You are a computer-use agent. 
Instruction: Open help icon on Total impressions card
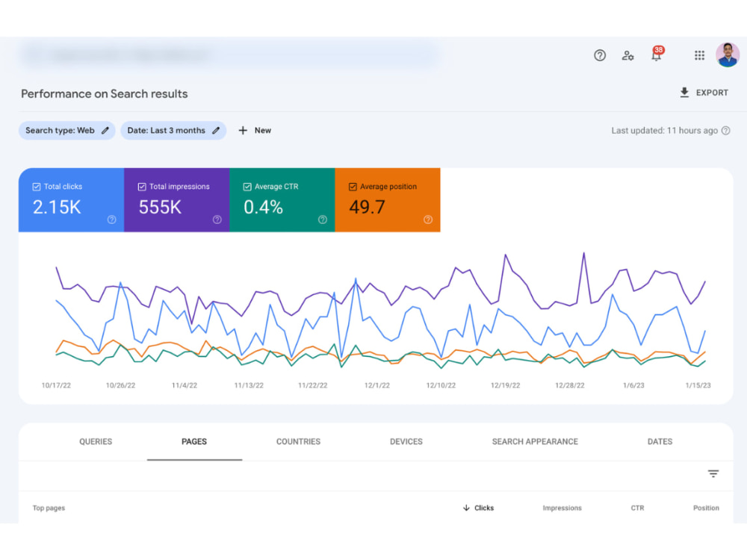click(217, 220)
